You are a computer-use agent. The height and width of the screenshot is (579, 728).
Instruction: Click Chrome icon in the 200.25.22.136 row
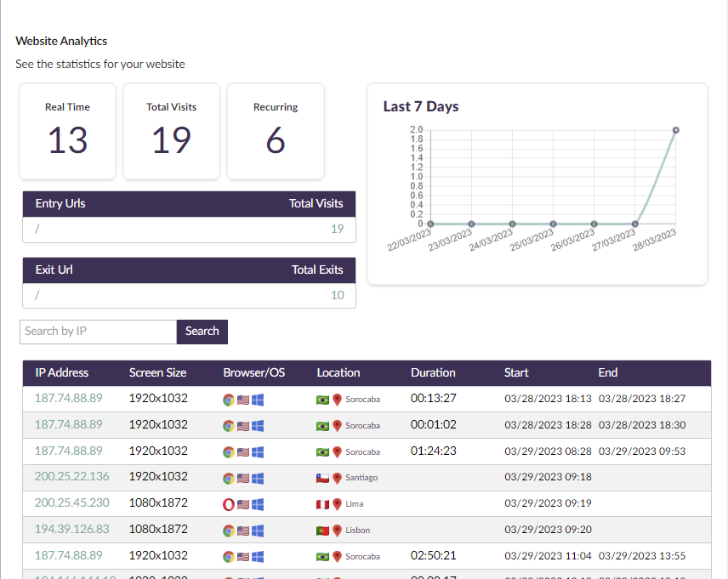point(229,478)
